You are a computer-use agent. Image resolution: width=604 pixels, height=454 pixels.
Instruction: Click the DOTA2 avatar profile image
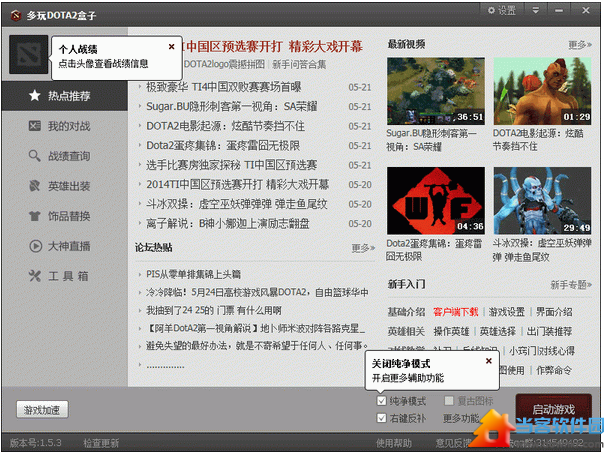point(29,54)
